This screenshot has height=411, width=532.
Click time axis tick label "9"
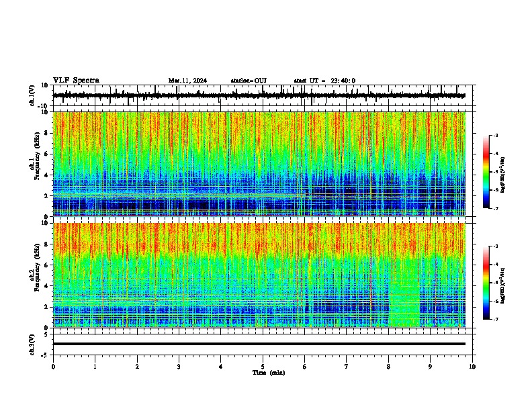click(430, 367)
